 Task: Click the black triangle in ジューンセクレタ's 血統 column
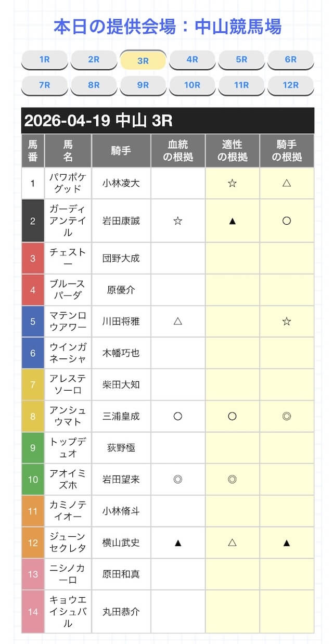point(178,543)
